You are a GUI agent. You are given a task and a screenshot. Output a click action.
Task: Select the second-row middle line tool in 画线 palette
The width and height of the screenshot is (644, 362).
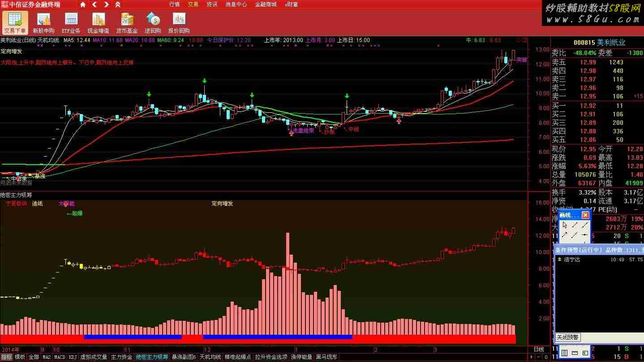pyautogui.click(x=575, y=234)
